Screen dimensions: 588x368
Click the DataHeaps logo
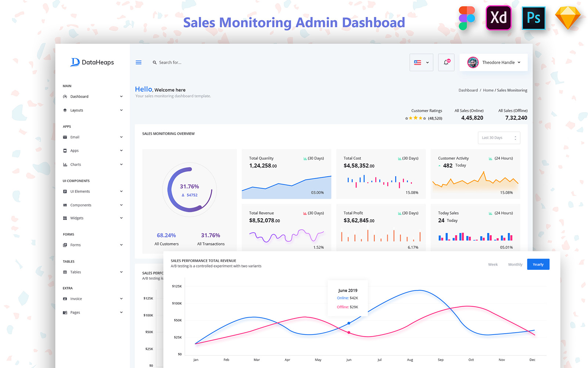[92, 62]
